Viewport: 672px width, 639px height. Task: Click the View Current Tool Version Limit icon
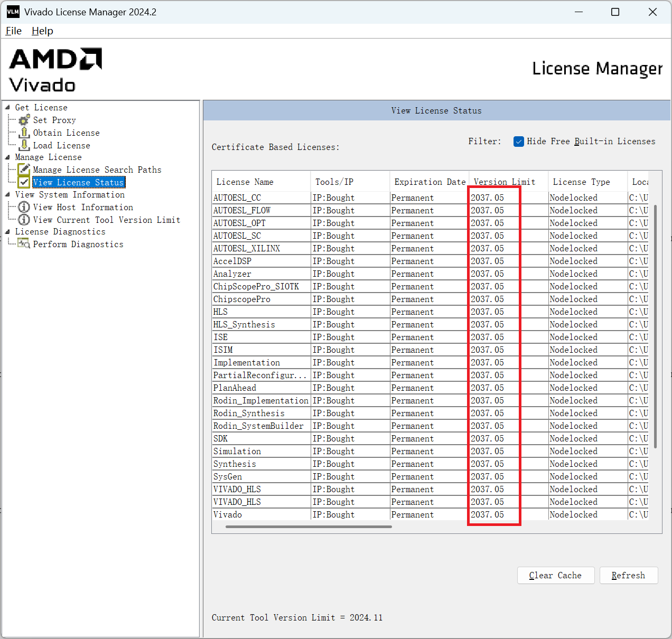24,220
